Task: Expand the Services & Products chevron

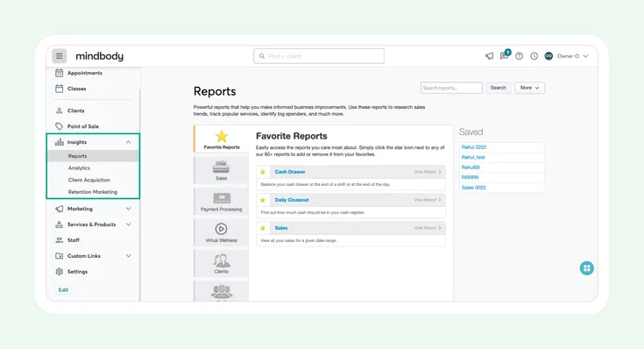Action: click(129, 224)
